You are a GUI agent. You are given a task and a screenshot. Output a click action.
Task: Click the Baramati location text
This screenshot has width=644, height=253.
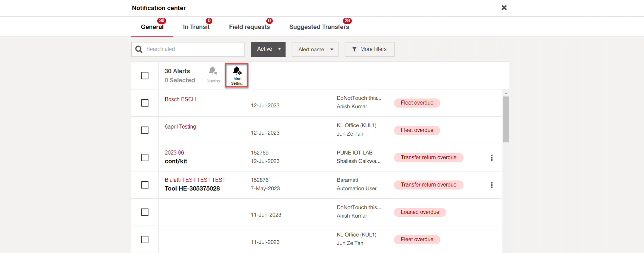[347, 180]
